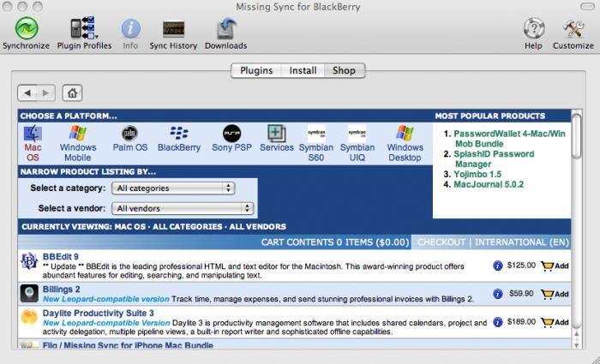Open Help via the lifebuoy icon
The image size is (600, 364).
[x=533, y=28]
